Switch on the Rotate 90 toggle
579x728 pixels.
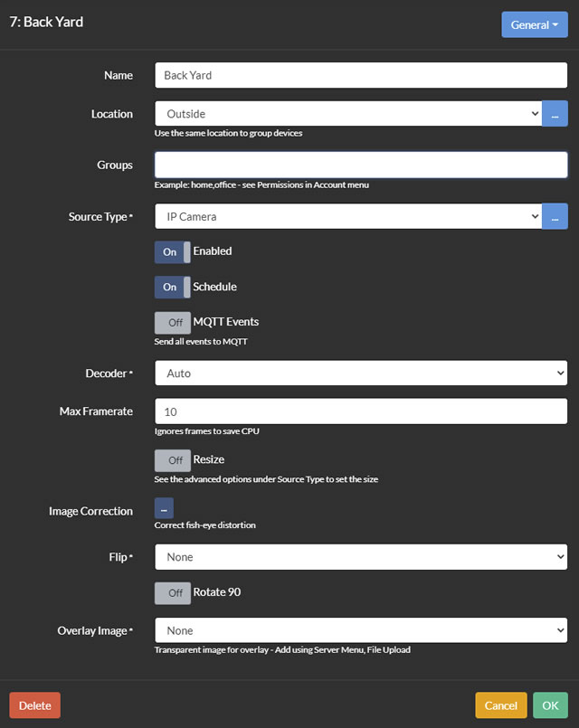(173, 593)
